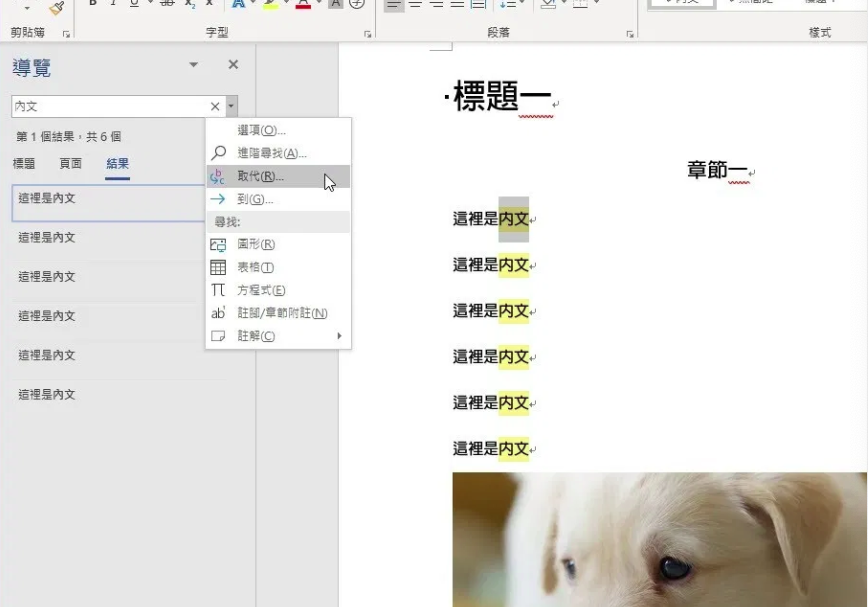Switch to the 結果 tab
The image size is (868, 607).
[x=117, y=164]
